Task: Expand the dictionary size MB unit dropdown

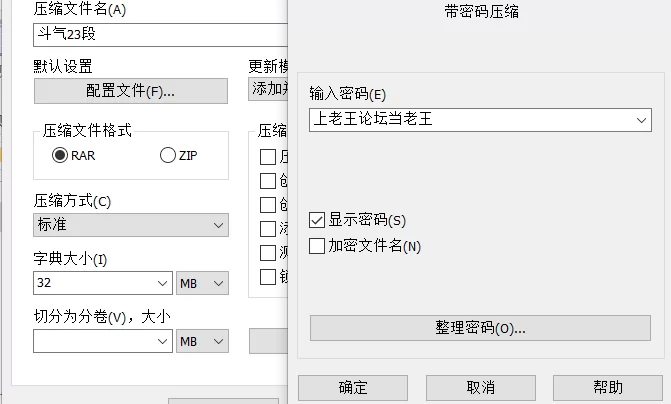Action: (201, 284)
